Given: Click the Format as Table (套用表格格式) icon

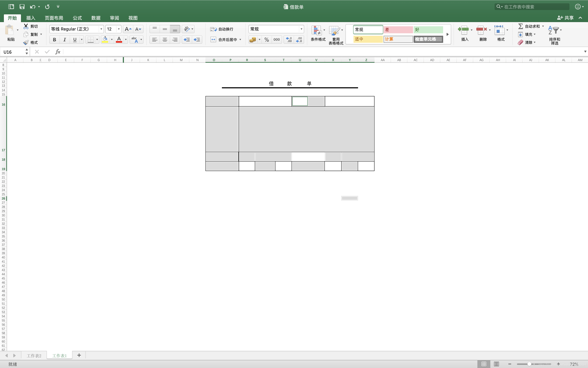Looking at the screenshot, I should click(334, 31).
